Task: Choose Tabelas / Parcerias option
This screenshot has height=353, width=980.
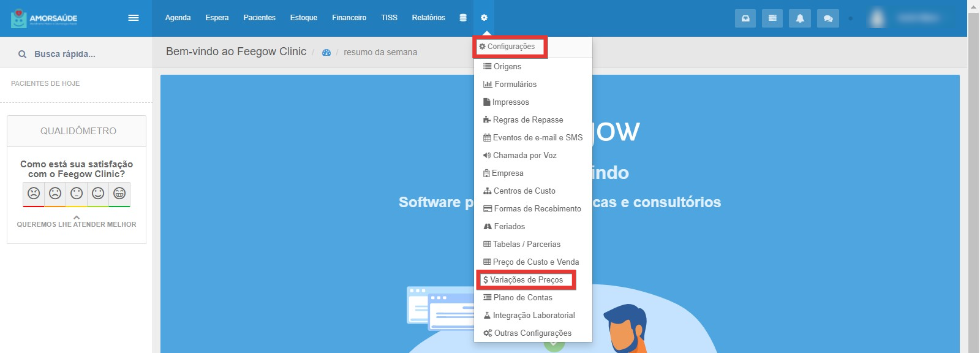Action: [x=533, y=244]
